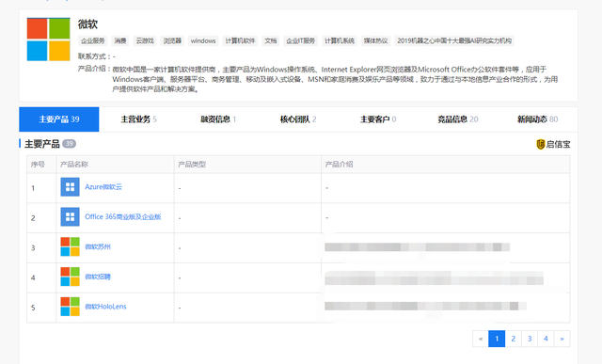Image resolution: width=602 pixels, height=364 pixels.
Task: Click the 企业服务 tag
Action: (93, 40)
